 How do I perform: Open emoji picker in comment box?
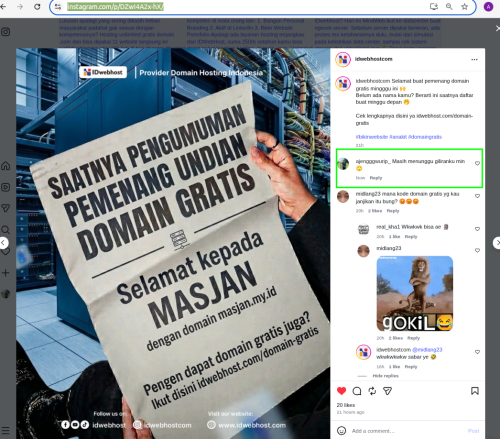point(341,431)
